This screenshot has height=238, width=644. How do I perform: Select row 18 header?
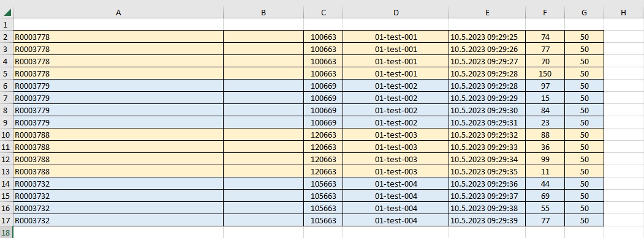click(7, 232)
